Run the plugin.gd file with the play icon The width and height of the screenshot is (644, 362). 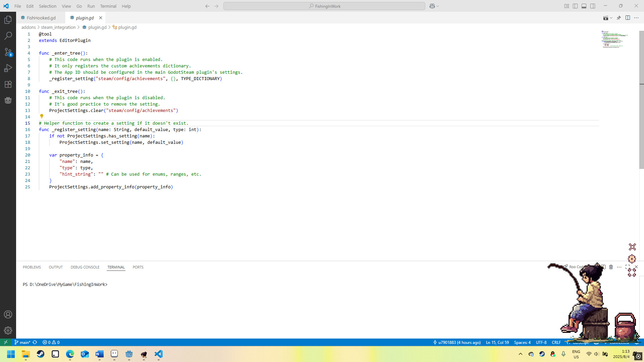[605, 18]
